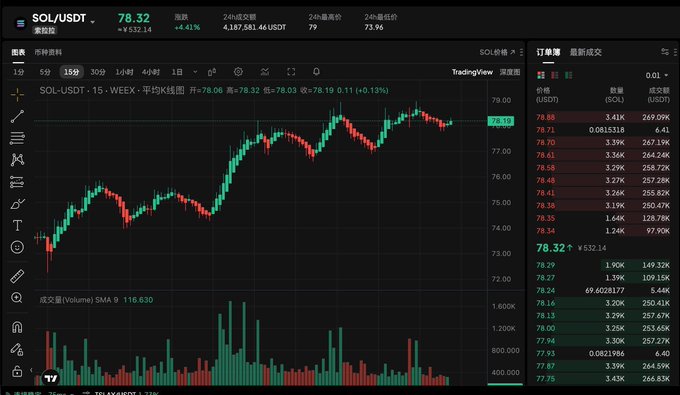Expand more timeframe options
The width and height of the screenshot is (680, 395).
(x=195, y=72)
